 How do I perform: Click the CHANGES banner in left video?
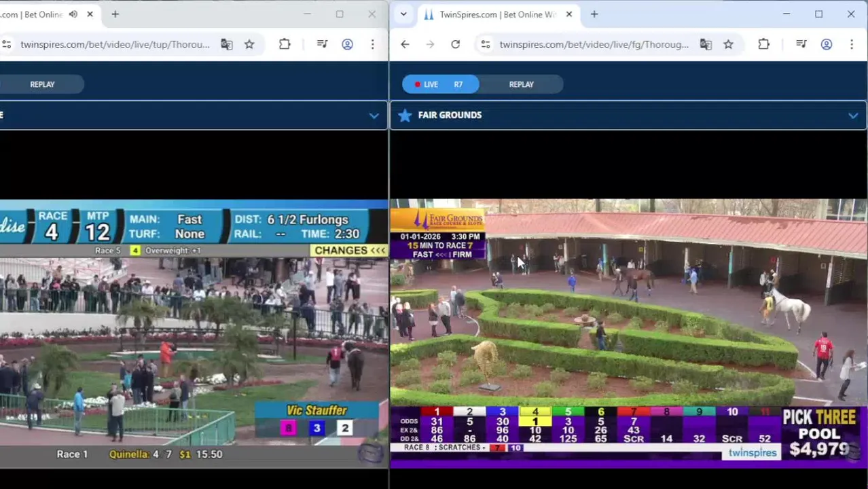click(350, 250)
